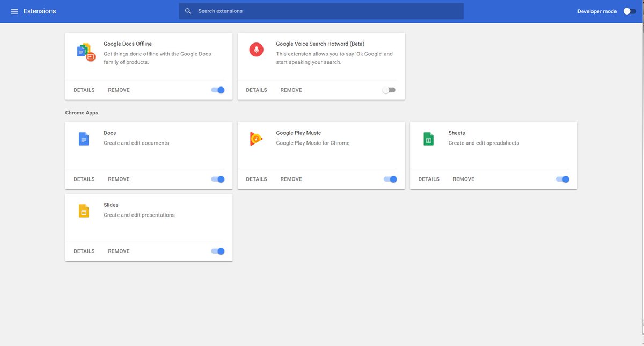This screenshot has width=644, height=346.
Task: Click the Google Play Music icon
Action: [x=256, y=139]
